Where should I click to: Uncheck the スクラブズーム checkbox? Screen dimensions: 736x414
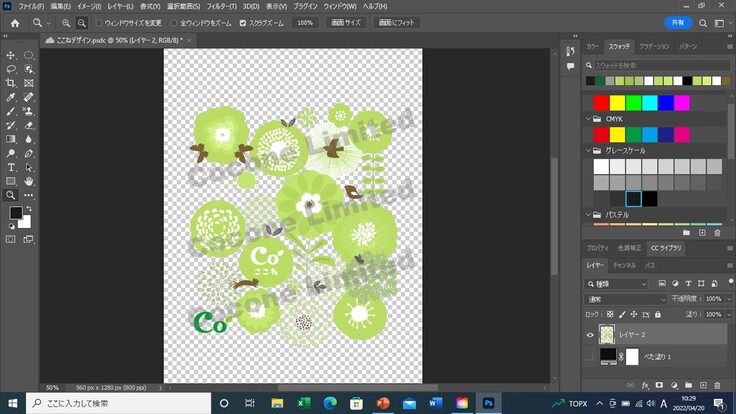[243, 22]
